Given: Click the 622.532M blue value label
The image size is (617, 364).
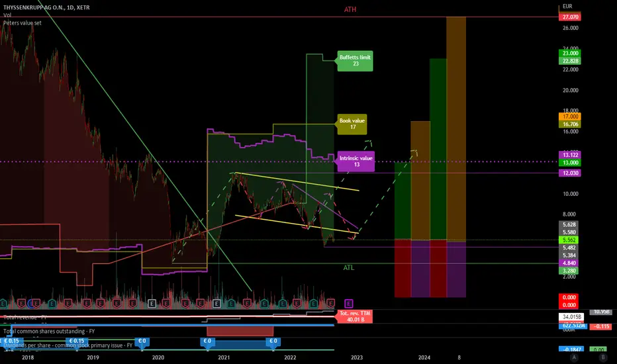Looking at the screenshot, I should [573, 326].
